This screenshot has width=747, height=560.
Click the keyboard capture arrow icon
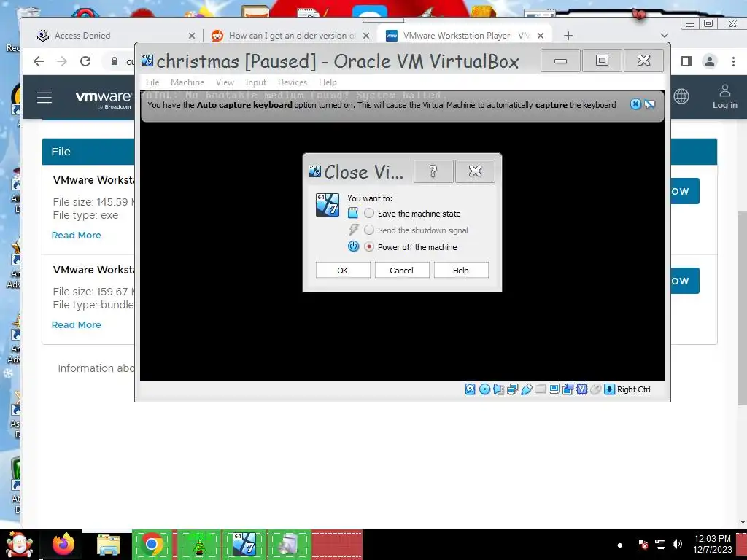click(x=609, y=389)
